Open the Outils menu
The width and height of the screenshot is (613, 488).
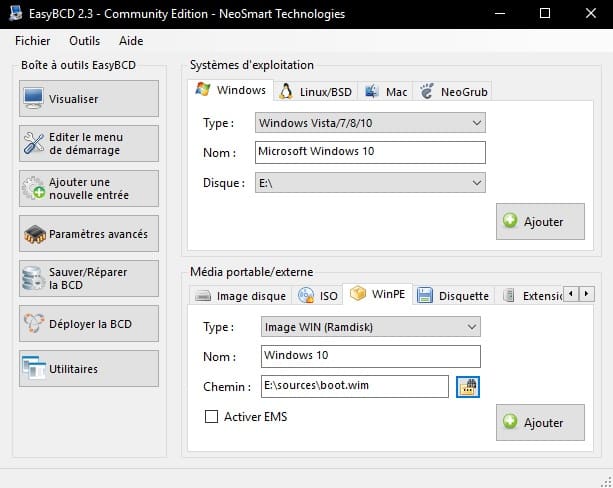(x=84, y=41)
